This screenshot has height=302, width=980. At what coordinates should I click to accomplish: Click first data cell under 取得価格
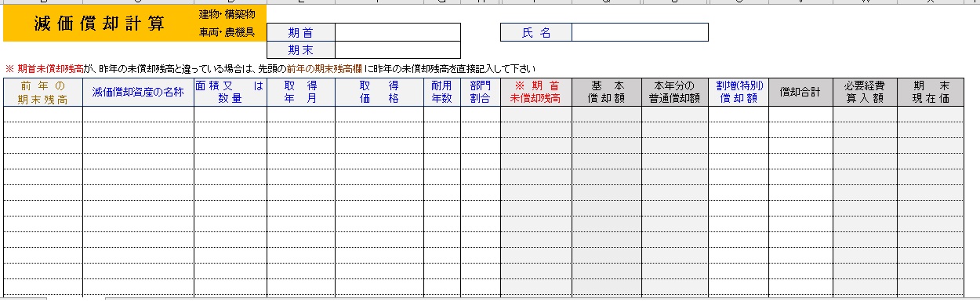click(x=379, y=114)
